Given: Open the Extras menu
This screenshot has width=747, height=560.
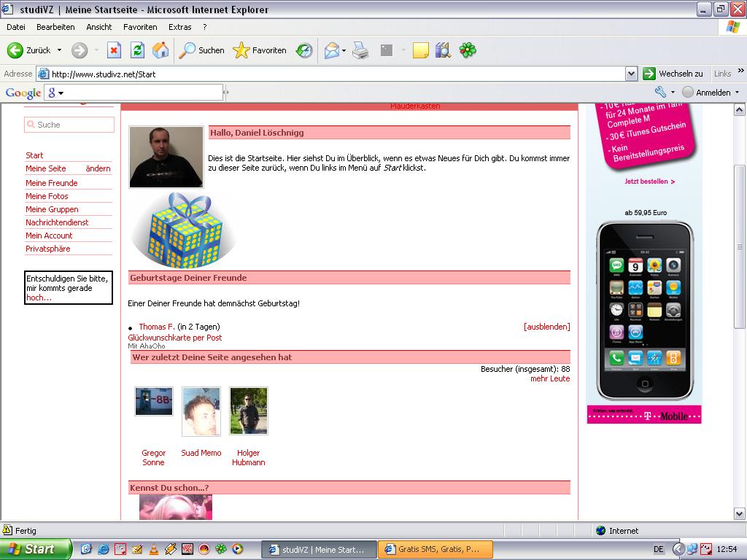Looking at the screenshot, I should 179,27.
